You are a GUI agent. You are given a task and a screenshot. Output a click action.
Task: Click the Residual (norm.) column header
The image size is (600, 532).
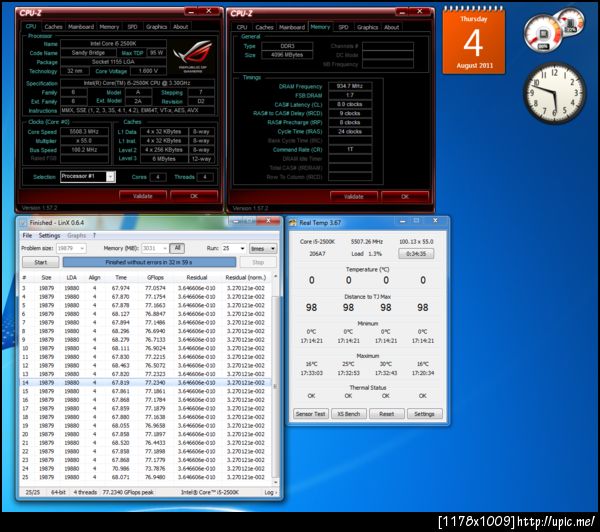(246, 277)
